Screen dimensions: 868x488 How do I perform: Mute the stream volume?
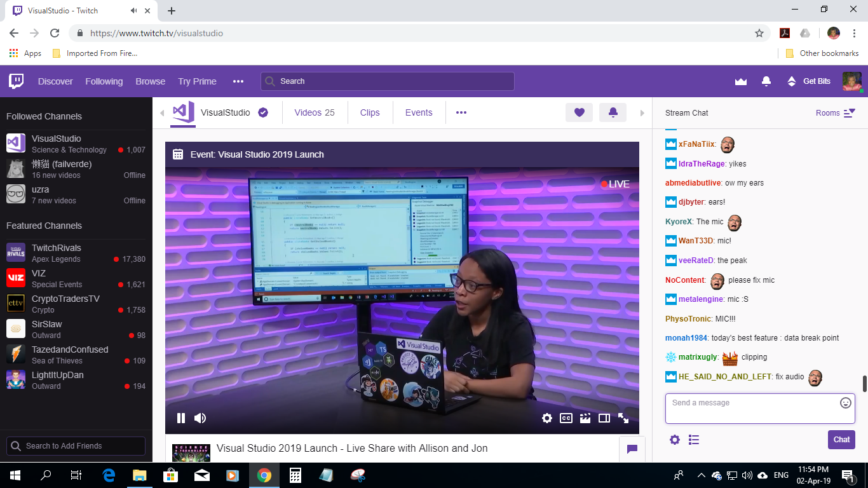(x=200, y=418)
